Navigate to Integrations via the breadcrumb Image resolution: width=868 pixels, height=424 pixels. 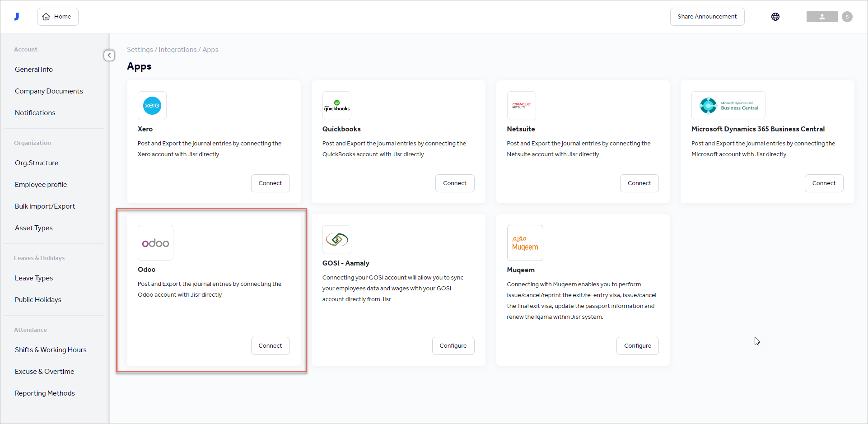click(177, 49)
